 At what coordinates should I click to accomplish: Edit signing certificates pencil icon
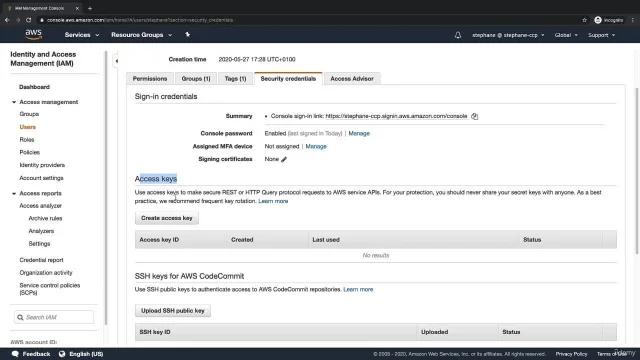click(284, 159)
